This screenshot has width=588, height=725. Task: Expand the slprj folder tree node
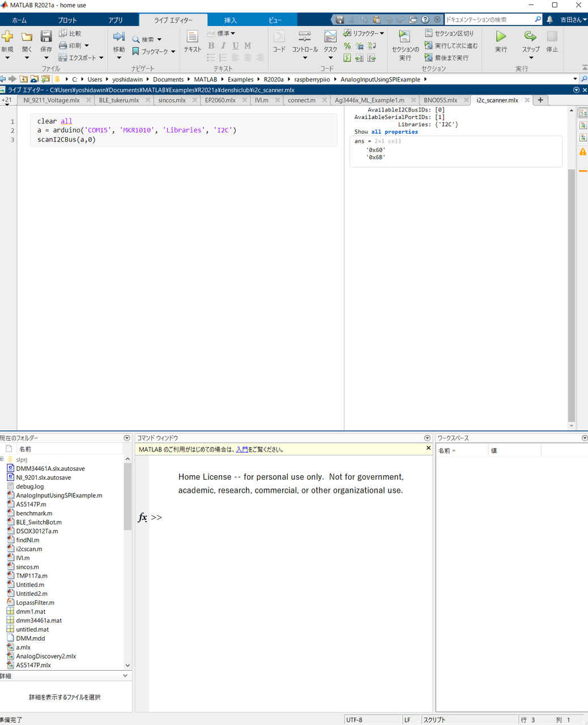tap(2, 459)
